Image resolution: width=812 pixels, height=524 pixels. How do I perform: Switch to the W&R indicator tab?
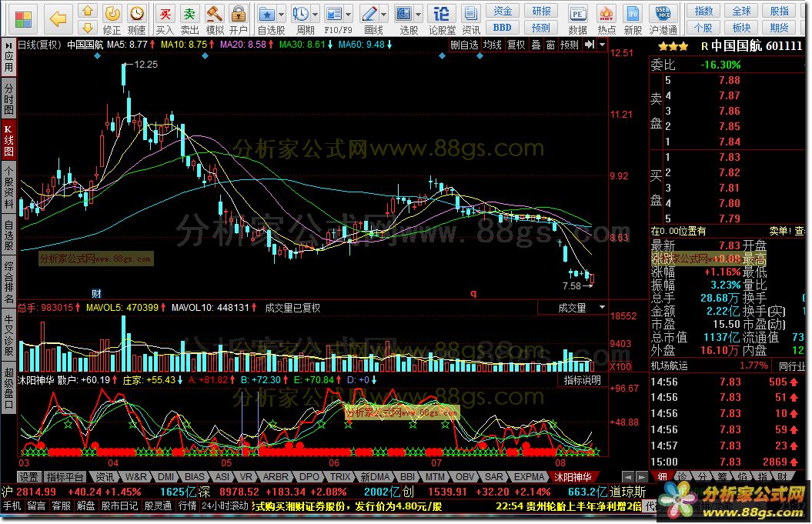tap(135, 476)
